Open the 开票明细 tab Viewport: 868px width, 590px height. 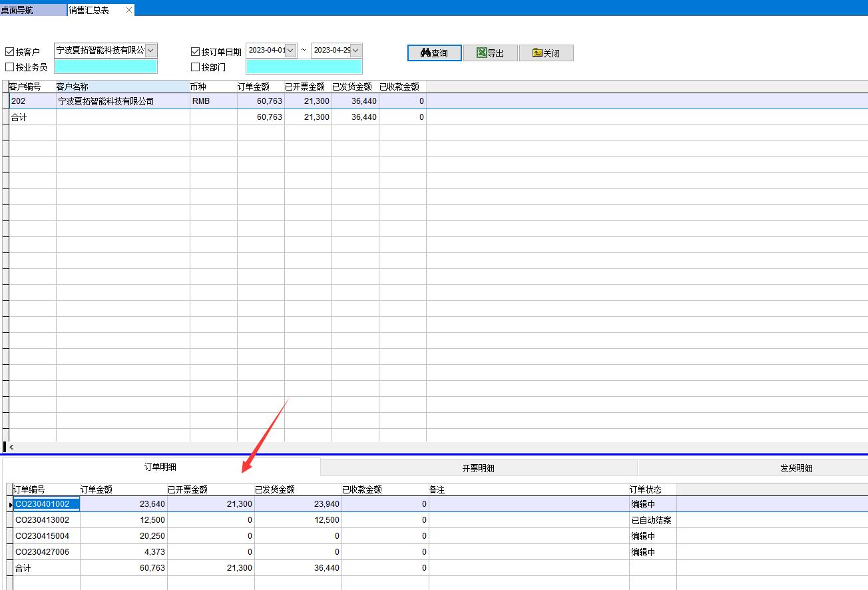click(478, 468)
